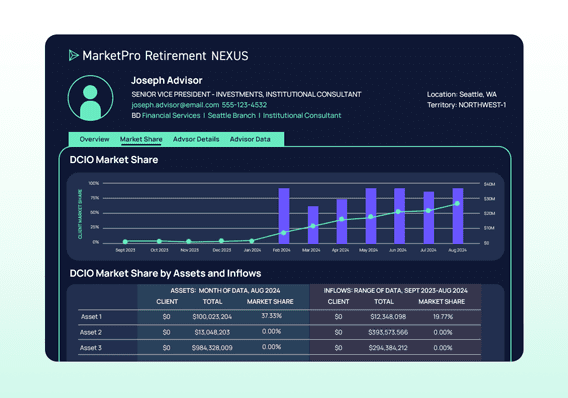Click the 555-123-4532 phone number link
568x398 pixels.
[244, 105]
